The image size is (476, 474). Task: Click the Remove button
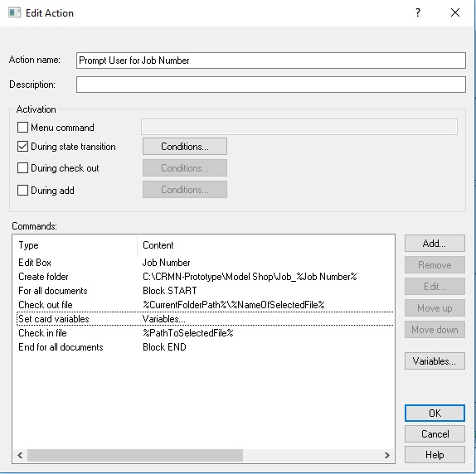click(435, 264)
